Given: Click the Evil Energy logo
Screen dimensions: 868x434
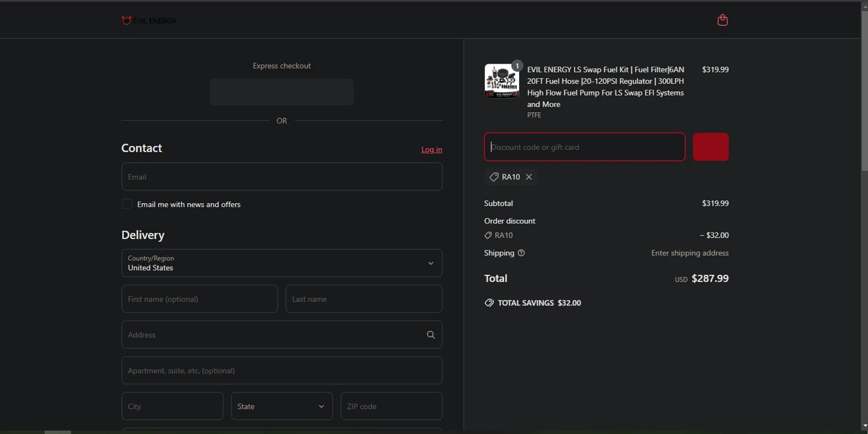Looking at the screenshot, I should click(x=149, y=21).
